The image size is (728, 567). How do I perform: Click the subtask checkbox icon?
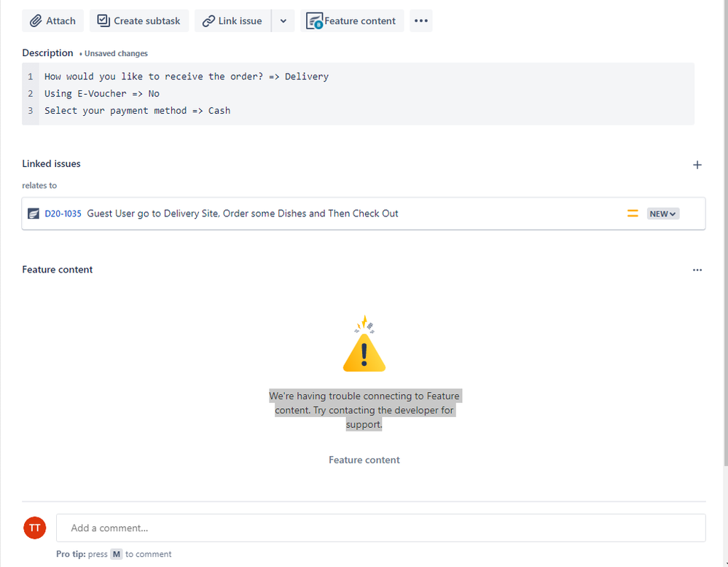coord(103,20)
